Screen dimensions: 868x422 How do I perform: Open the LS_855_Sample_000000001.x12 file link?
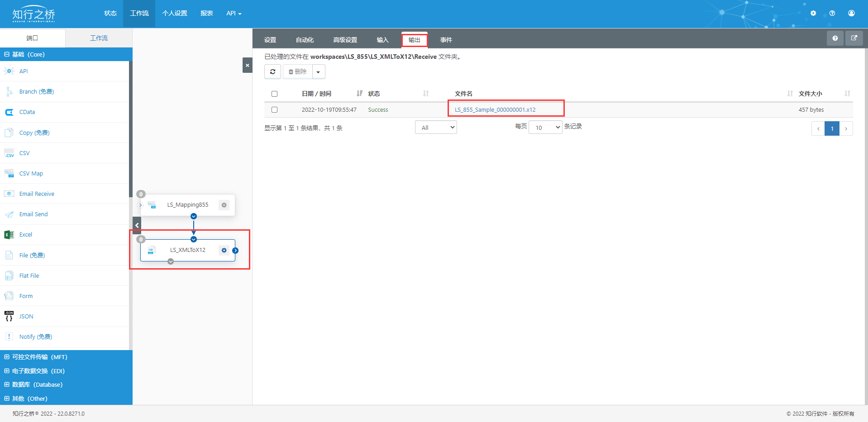495,110
